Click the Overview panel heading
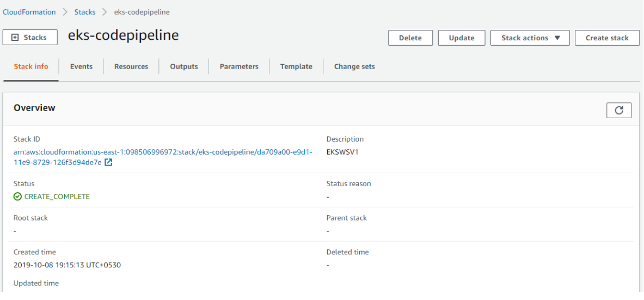This screenshot has width=644, height=300. coord(34,108)
